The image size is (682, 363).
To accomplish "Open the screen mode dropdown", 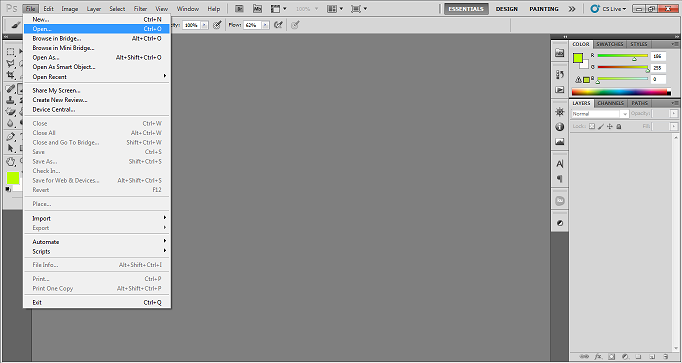I will 359,8.
